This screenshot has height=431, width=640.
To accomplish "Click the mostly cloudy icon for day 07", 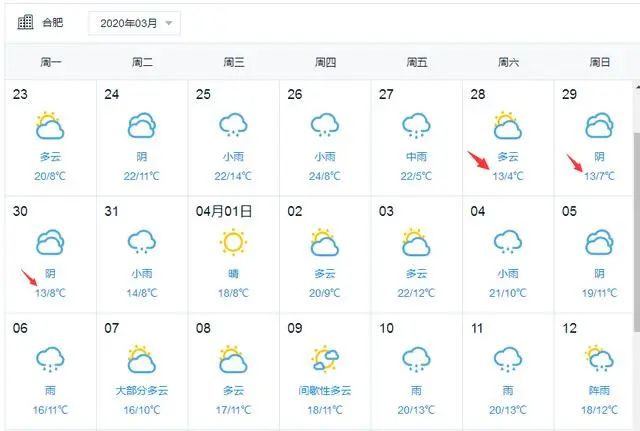I will click(x=142, y=359).
